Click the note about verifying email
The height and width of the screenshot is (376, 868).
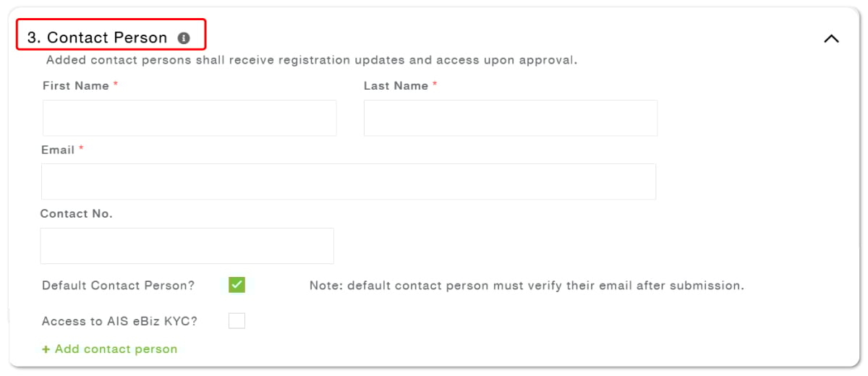(527, 286)
